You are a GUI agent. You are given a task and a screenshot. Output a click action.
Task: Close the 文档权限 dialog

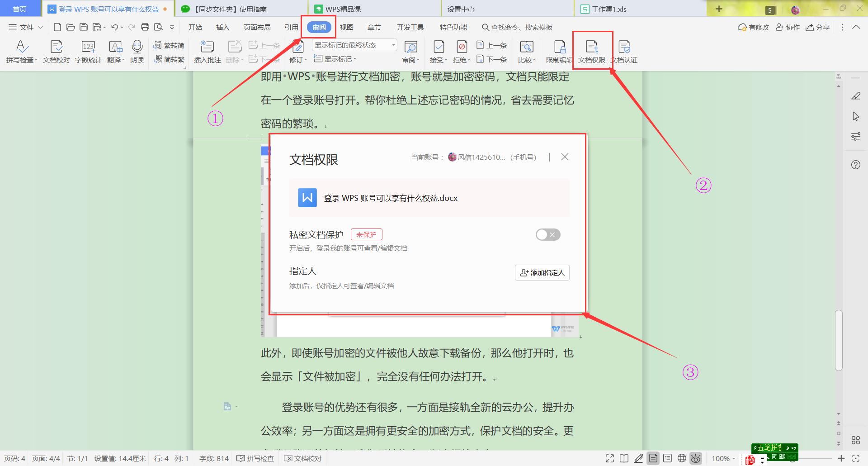coord(564,157)
